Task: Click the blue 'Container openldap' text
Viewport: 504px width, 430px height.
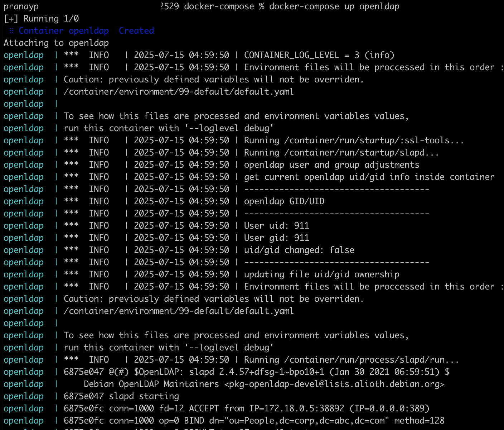Action: 64,31
